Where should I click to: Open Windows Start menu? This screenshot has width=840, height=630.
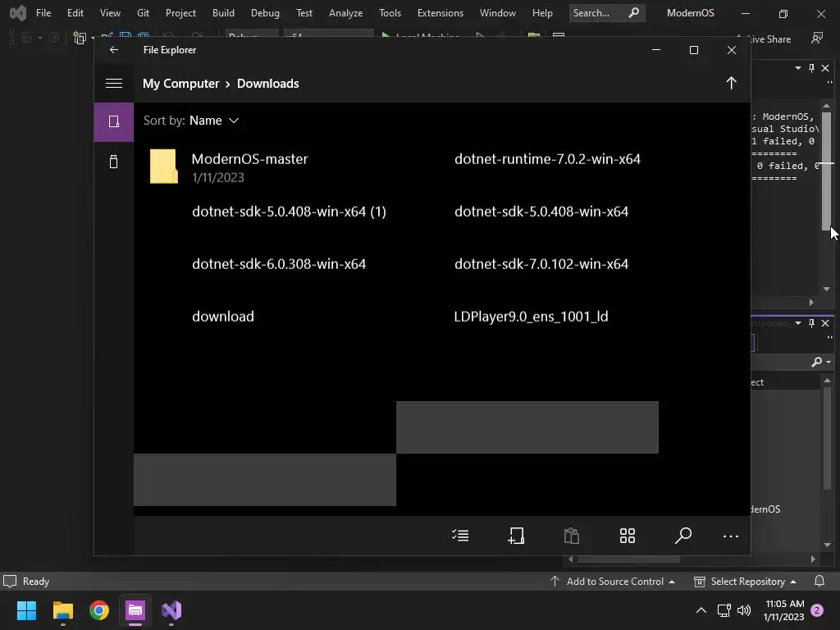[27, 610]
